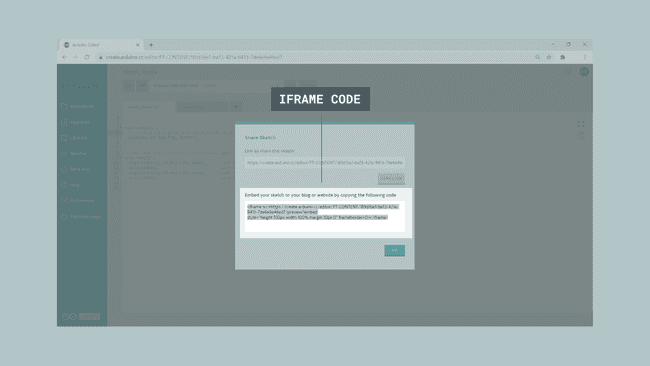Close the Arduino Editor browser tab
The height and width of the screenshot is (366, 650).
(138, 45)
